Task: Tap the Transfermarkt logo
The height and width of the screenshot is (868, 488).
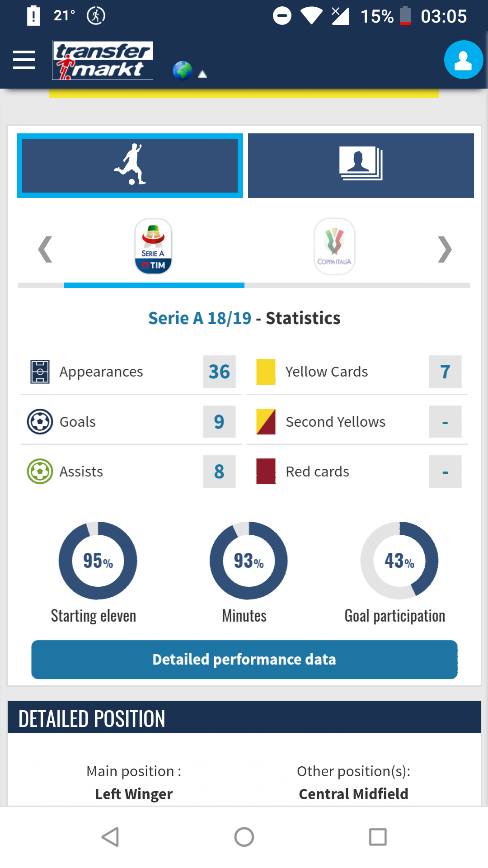Action: point(103,60)
